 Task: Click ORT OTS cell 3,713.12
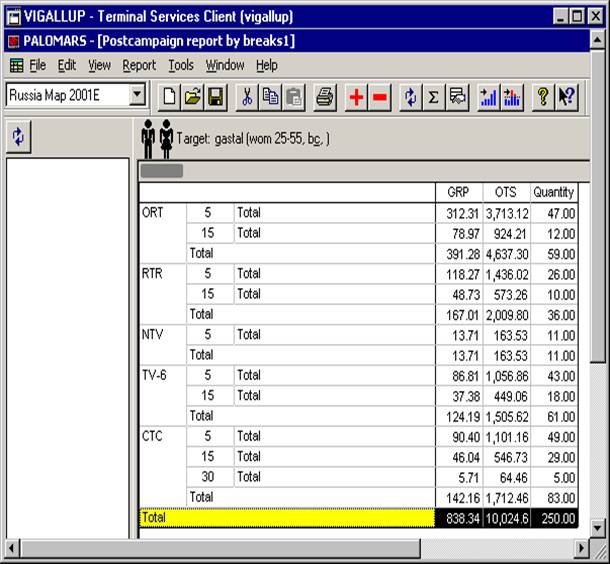(x=506, y=214)
